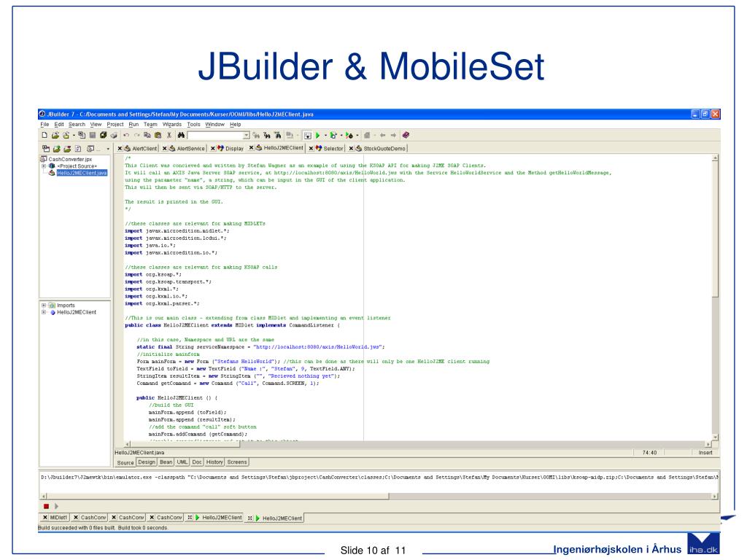The image size is (747, 560).
Task: Click the Remove from project icon
Action: 67,149
